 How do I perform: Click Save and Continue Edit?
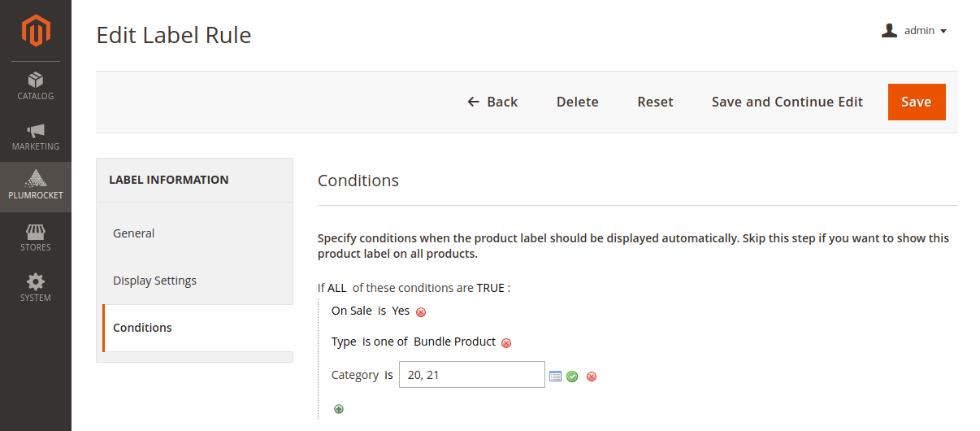pyautogui.click(x=787, y=102)
